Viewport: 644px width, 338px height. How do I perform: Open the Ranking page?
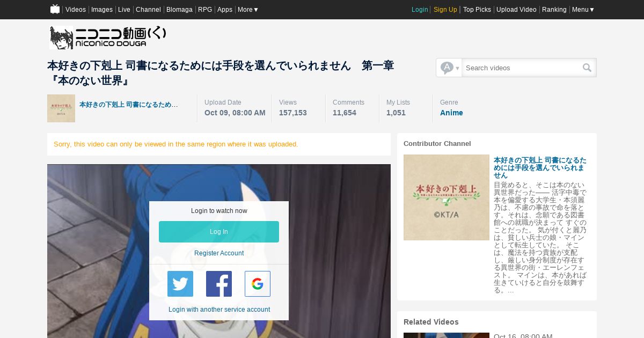[554, 10]
